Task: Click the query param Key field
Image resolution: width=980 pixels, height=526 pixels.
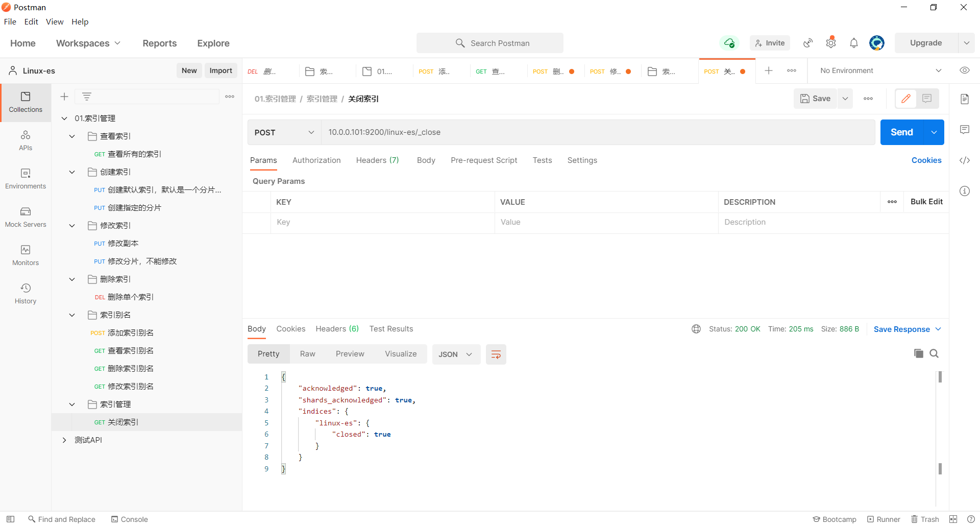Action: click(x=383, y=222)
